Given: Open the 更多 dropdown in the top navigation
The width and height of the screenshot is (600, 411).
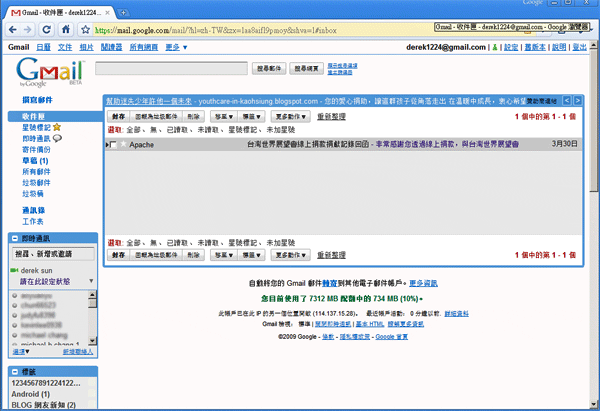Looking at the screenshot, I should (176, 47).
